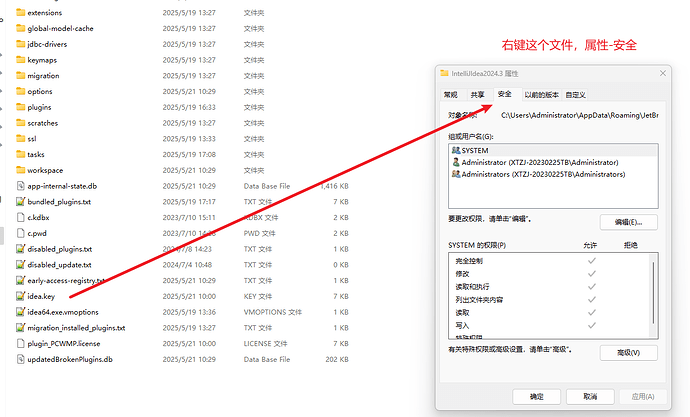The image size is (690, 417).
Task: Select the plugin_PCWMP.license file name
Action: coord(64,344)
